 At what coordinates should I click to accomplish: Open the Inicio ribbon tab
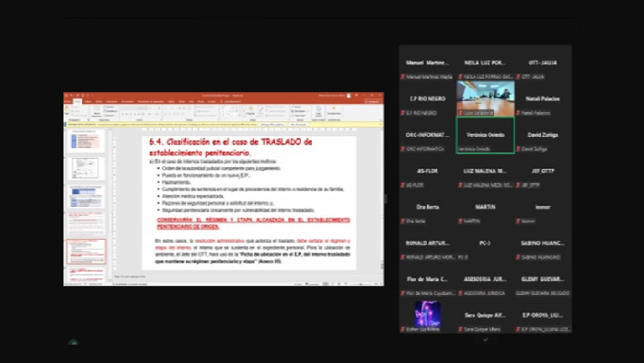pos(77,101)
